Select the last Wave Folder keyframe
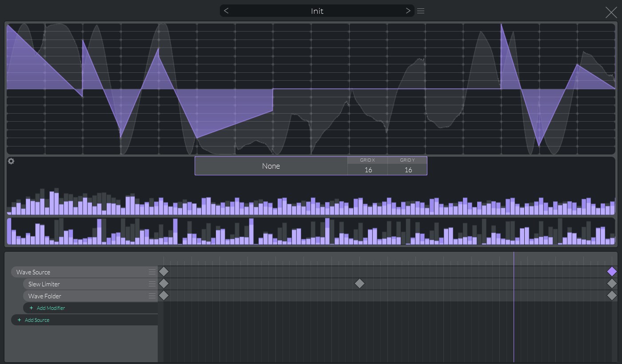 612,295
